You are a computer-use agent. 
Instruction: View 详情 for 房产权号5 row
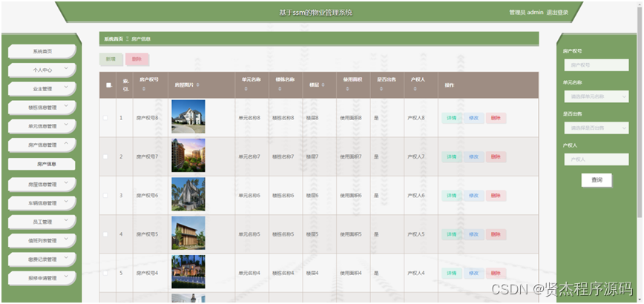[452, 234]
